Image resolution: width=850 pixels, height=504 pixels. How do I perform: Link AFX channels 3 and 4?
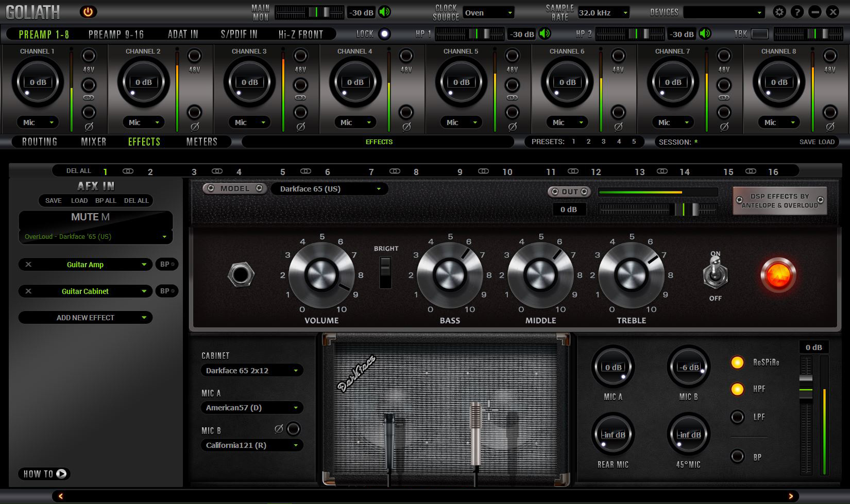pos(217,171)
